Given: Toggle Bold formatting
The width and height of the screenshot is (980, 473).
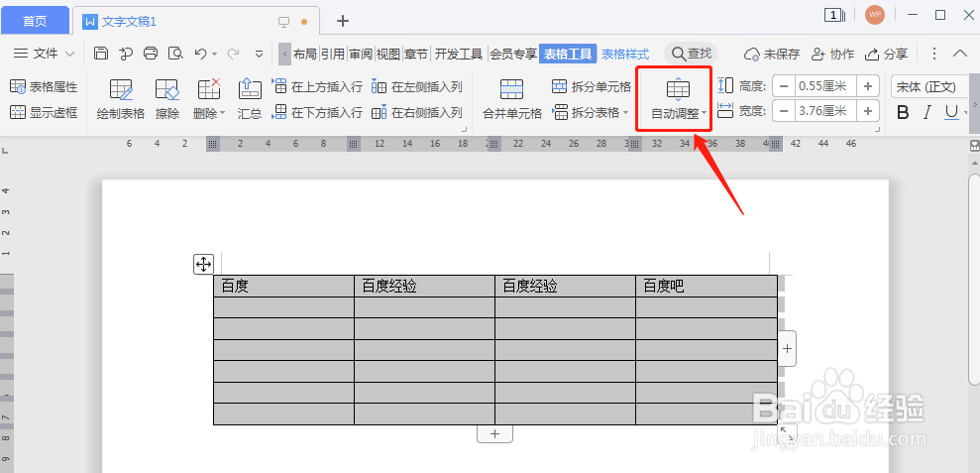Looking at the screenshot, I should point(903,113).
